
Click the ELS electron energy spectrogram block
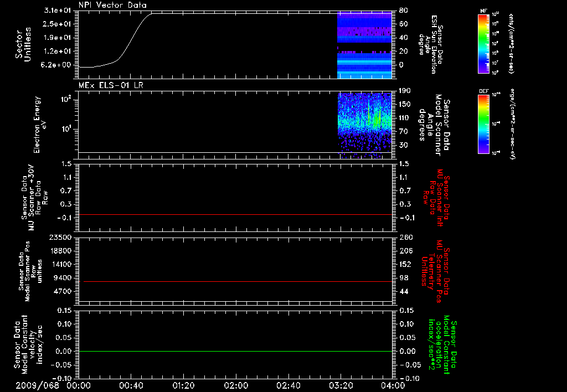pos(364,125)
